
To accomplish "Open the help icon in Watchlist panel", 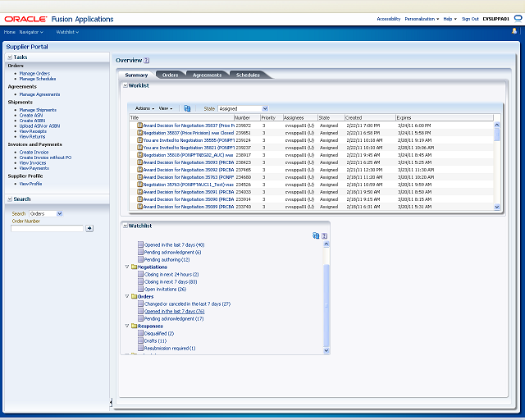I will [x=325, y=235].
